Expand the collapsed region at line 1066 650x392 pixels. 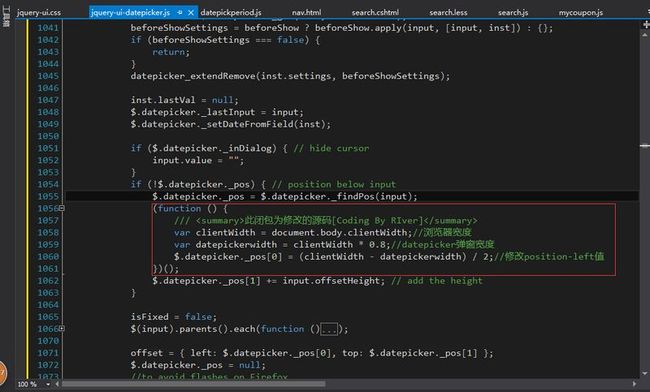[61, 329]
